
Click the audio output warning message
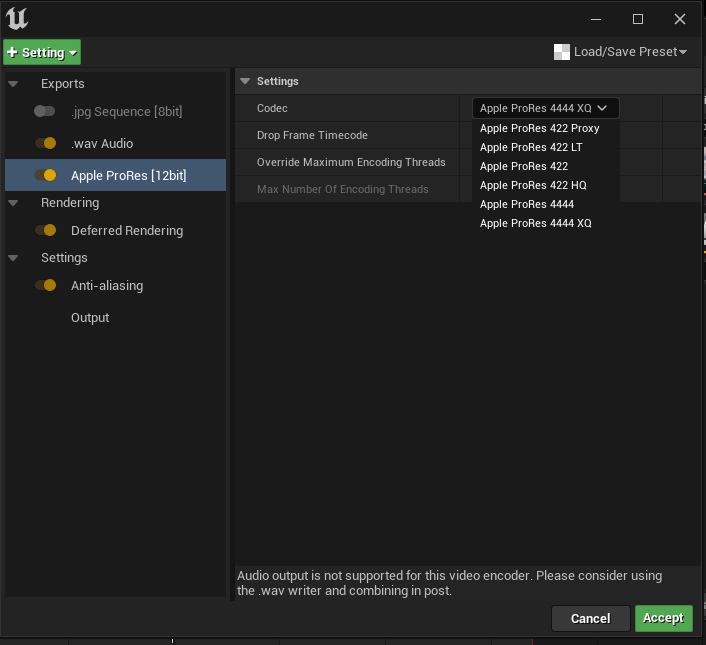click(449, 583)
